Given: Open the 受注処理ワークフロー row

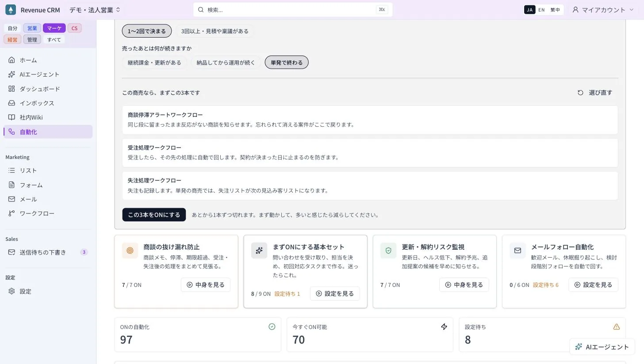Looking at the screenshot, I should click(370, 152).
